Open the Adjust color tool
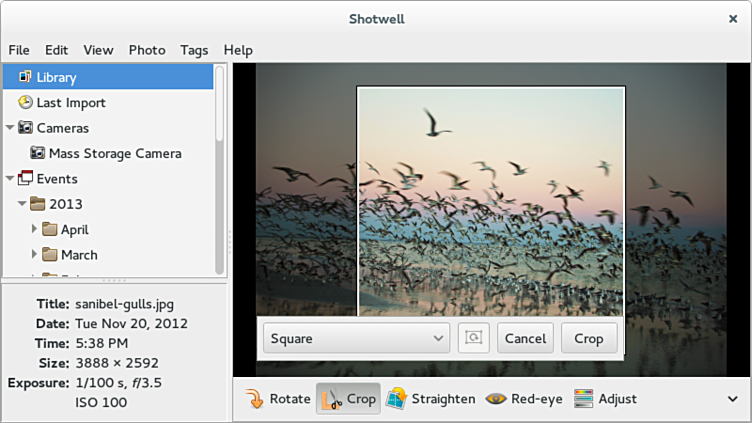The width and height of the screenshot is (752, 423). 583,399
